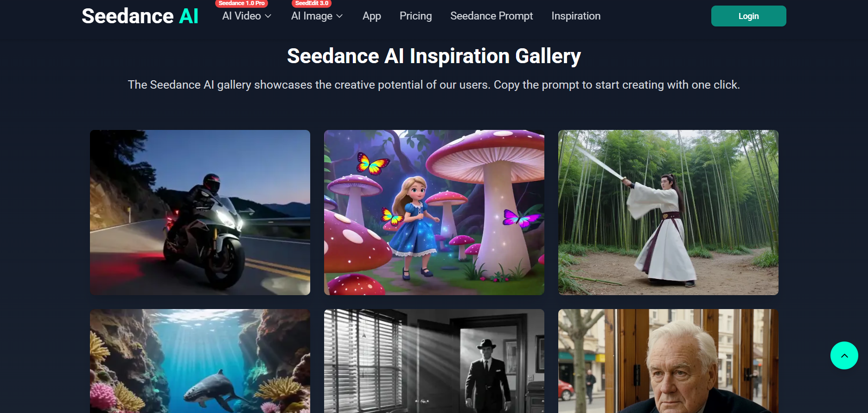The image size is (868, 413).
Task: Open the underwater coral reef thumbnail
Action: (200, 361)
